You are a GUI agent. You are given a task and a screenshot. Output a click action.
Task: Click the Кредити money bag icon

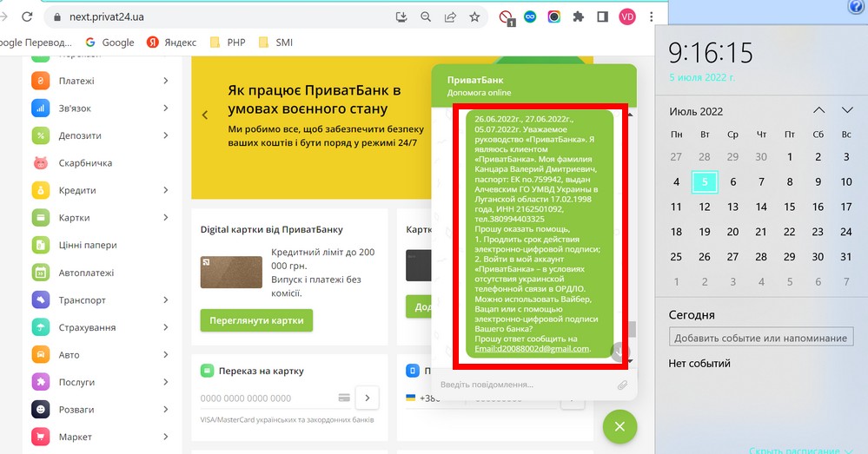pos(41,190)
